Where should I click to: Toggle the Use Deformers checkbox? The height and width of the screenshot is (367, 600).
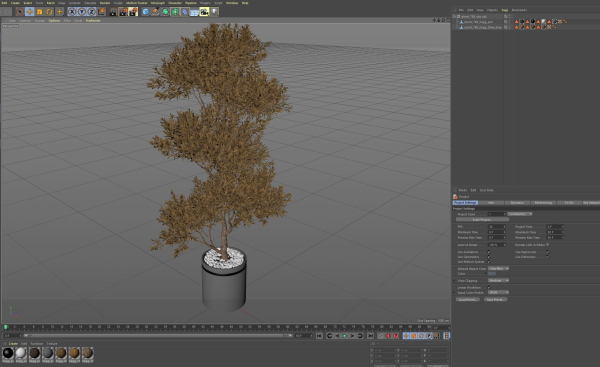548,257
